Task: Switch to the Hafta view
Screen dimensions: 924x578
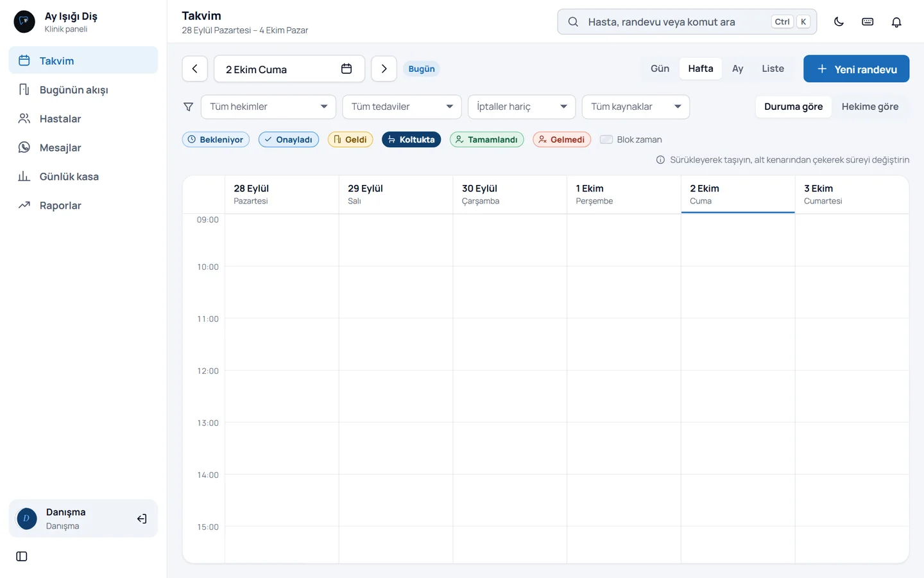Action: click(x=701, y=69)
